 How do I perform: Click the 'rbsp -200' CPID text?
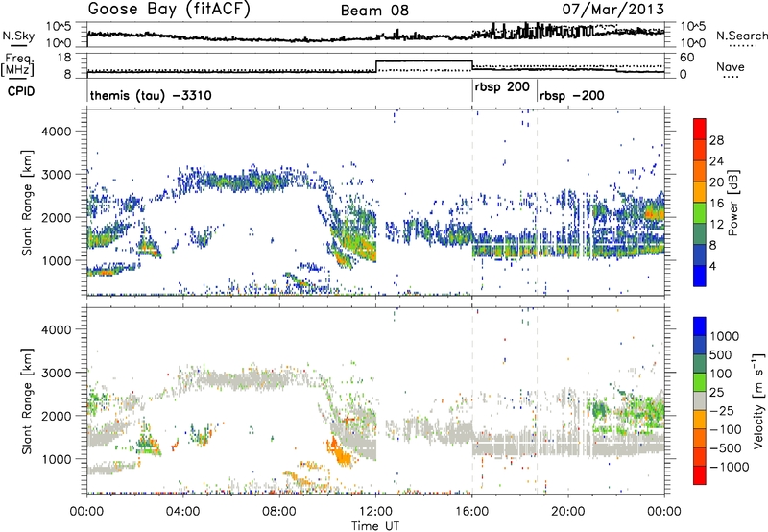pyautogui.click(x=571, y=95)
